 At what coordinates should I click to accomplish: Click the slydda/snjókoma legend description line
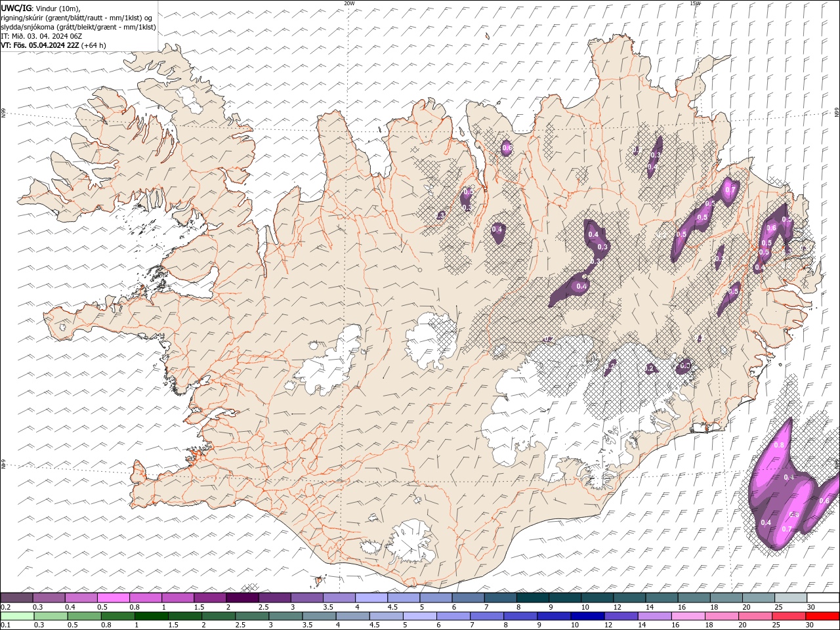pos(78,27)
